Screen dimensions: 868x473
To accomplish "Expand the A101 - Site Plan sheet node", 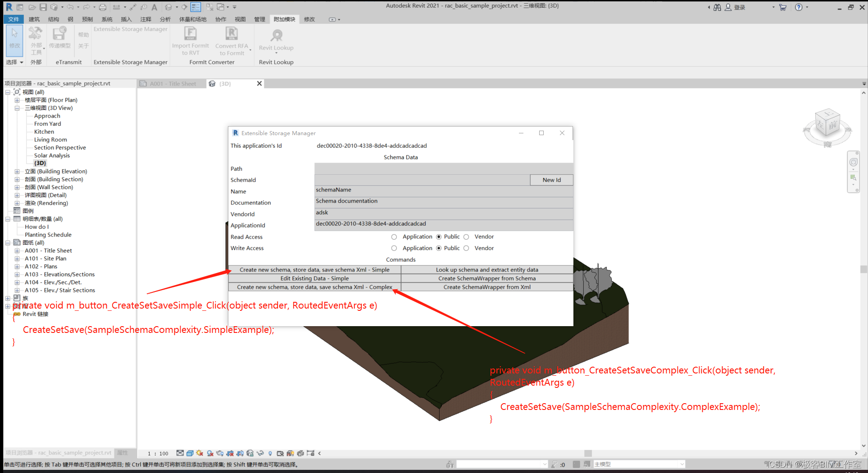I will tap(17, 258).
